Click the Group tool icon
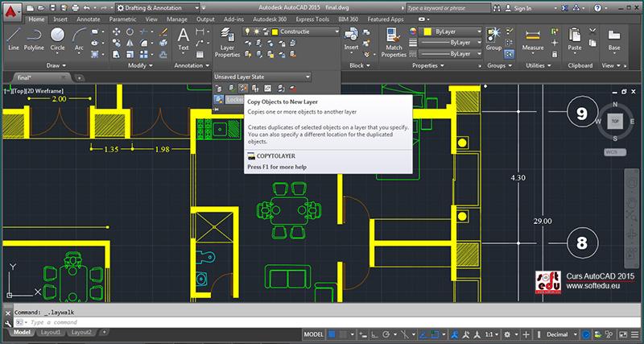 (493, 39)
